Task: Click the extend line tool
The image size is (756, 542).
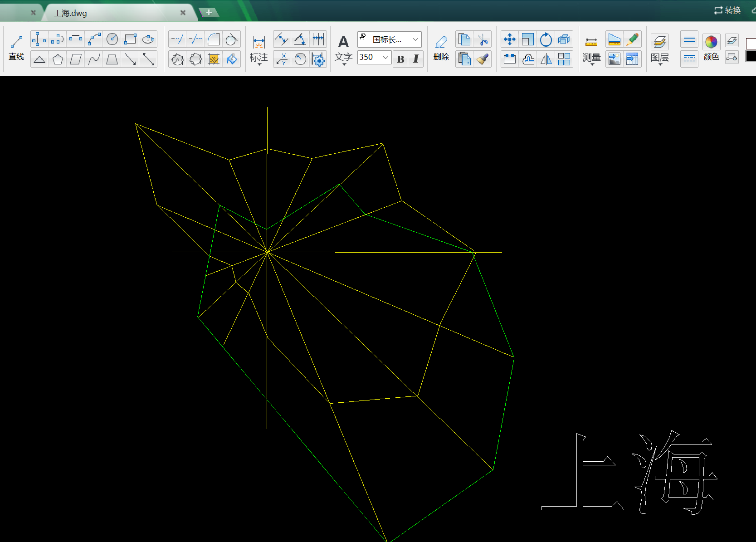Action: pos(177,39)
